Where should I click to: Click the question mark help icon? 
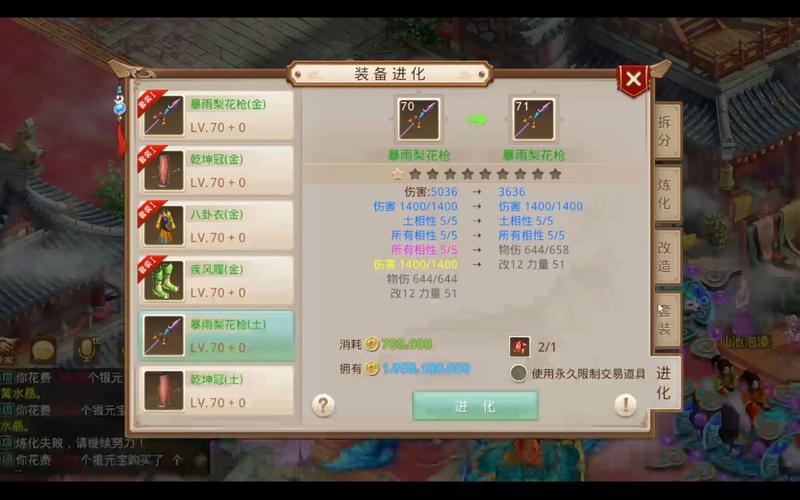point(323,406)
